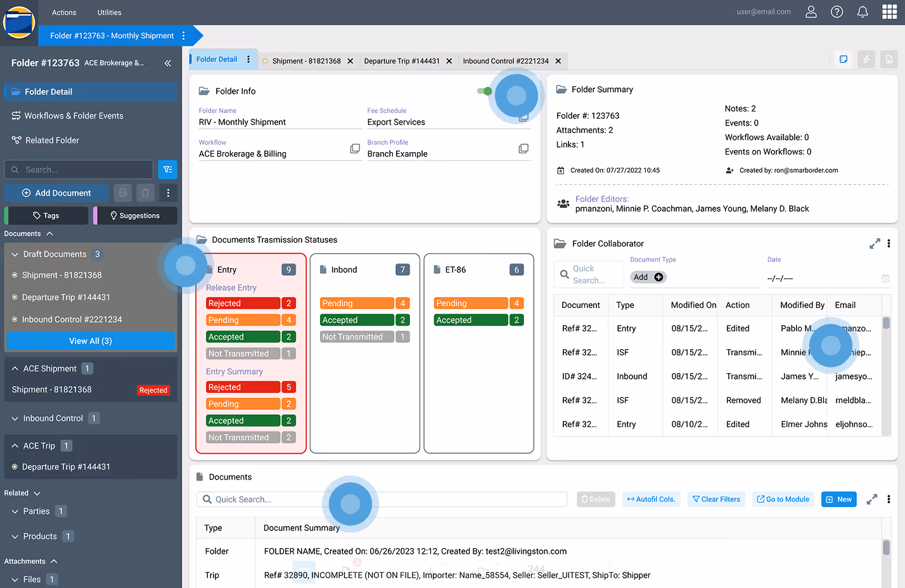
Task: Open the sidebar filter list icon
Action: [x=167, y=170]
